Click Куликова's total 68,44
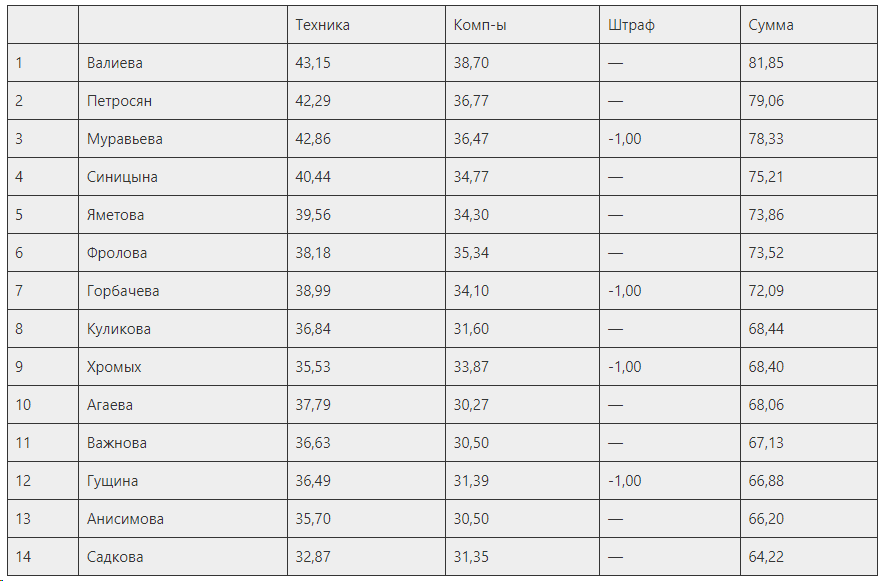This screenshot has width=879, height=581. [x=766, y=329]
